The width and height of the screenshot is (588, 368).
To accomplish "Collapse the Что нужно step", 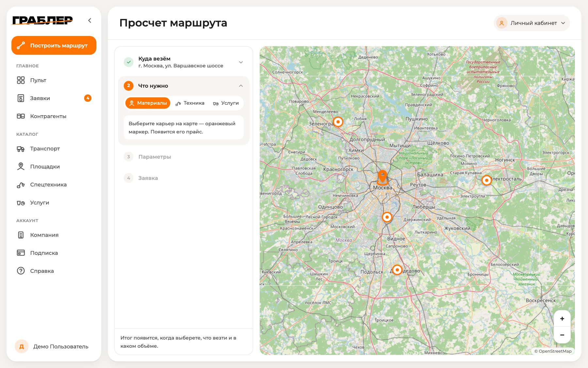I will point(241,86).
